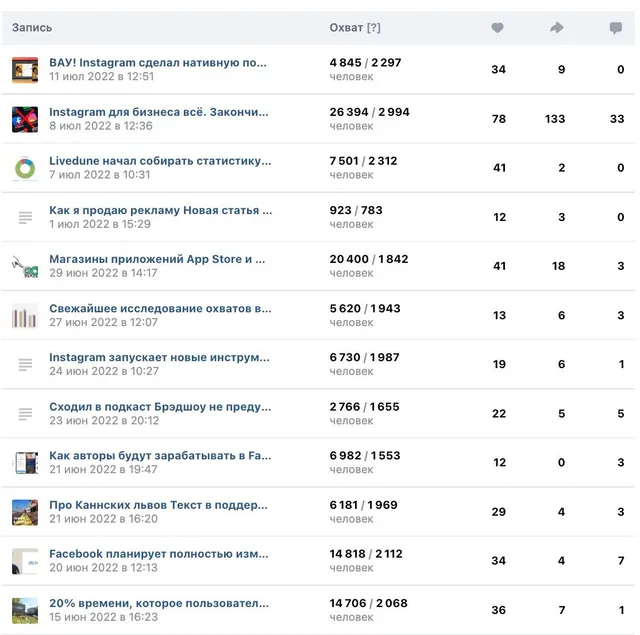
Task: Open link Сходил в подкаст Брэдшоу
Action: 160,407
